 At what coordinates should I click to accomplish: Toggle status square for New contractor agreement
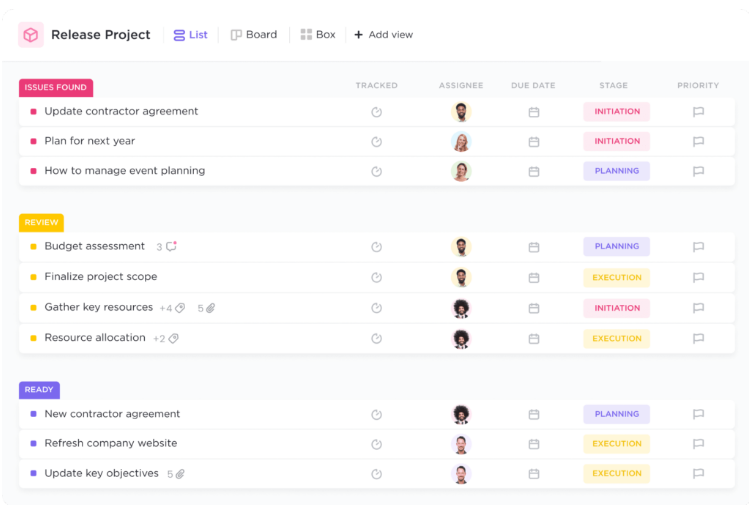tap(33, 414)
